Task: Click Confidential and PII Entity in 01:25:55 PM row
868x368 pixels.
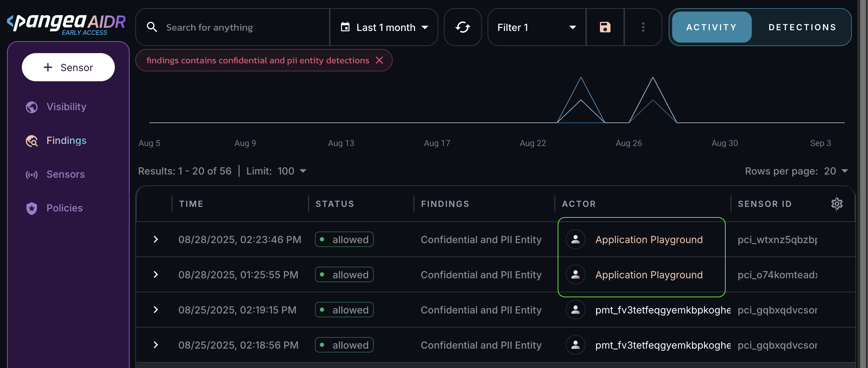Action: point(481,274)
